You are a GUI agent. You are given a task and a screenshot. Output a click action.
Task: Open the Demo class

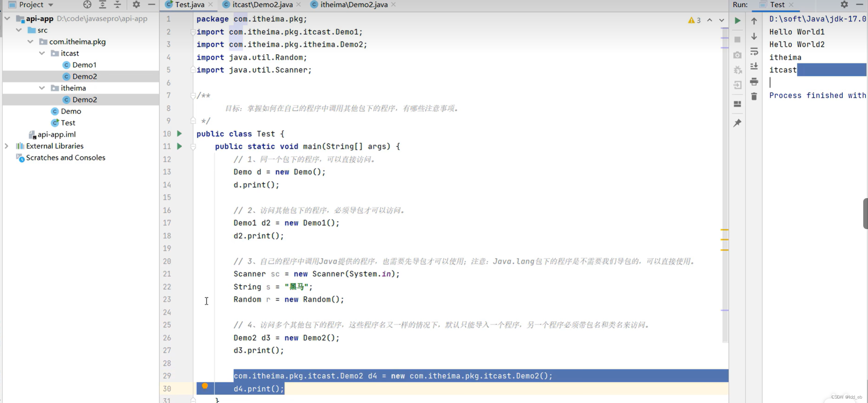[66, 111]
